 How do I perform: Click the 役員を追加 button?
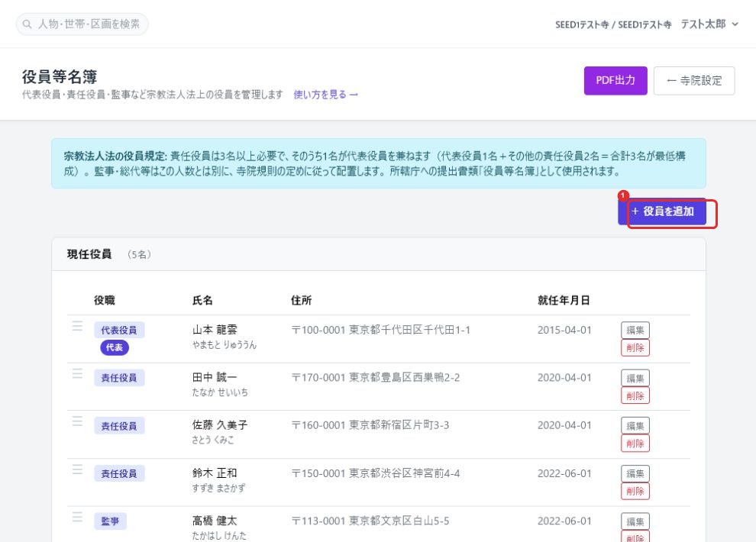pyautogui.click(x=662, y=211)
